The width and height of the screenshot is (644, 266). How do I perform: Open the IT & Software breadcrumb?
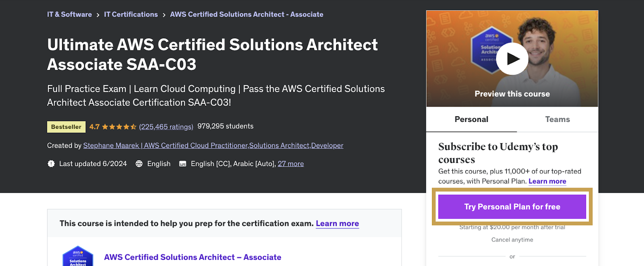click(x=69, y=14)
